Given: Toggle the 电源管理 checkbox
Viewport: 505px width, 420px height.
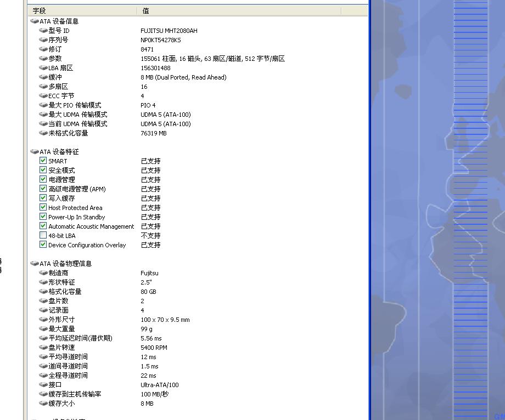Looking at the screenshot, I should (x=43, y=179).
